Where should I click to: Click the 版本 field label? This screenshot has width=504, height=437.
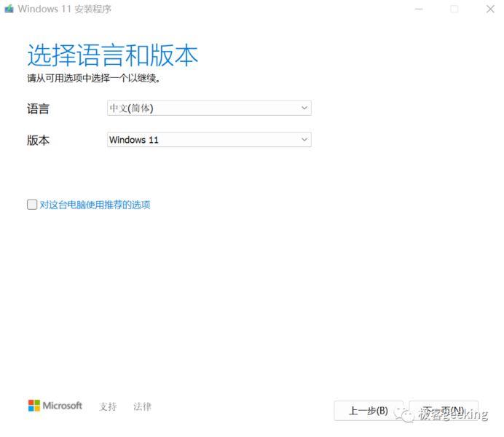pyautogui.click(x=38, y=140)
